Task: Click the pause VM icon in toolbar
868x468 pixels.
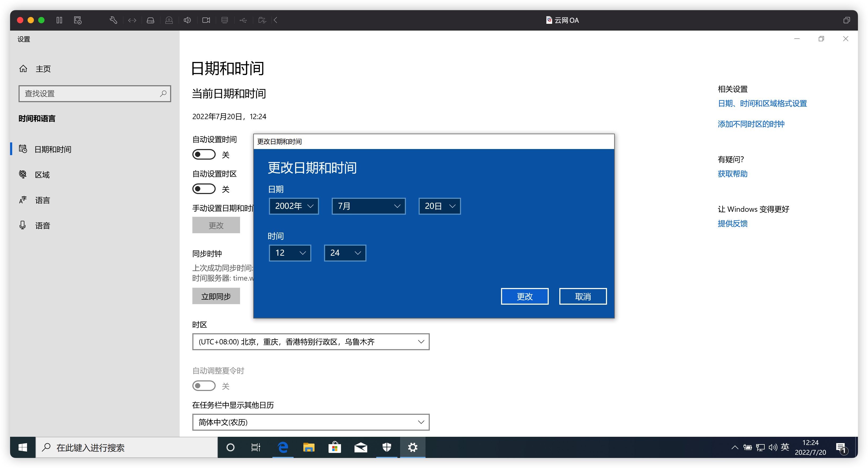Action: (x=59, y=20)
